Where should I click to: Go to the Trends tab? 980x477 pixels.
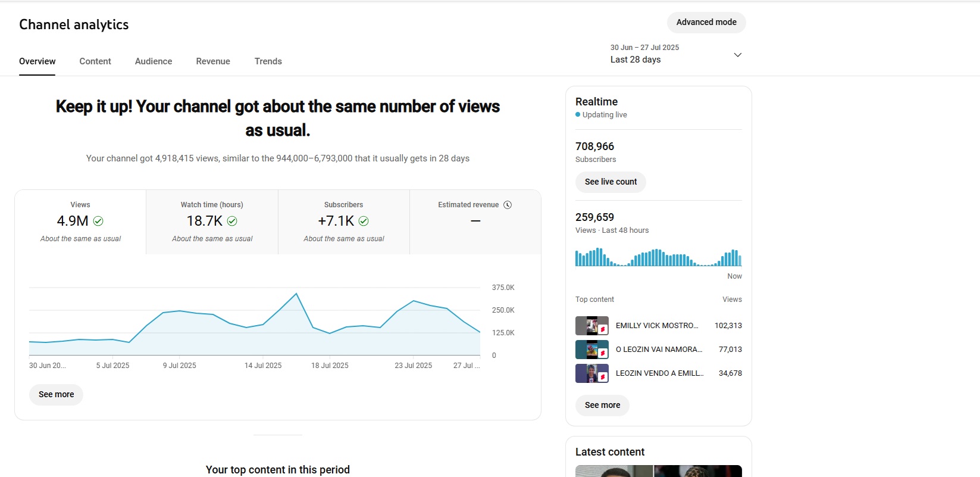tap(268, 61)
